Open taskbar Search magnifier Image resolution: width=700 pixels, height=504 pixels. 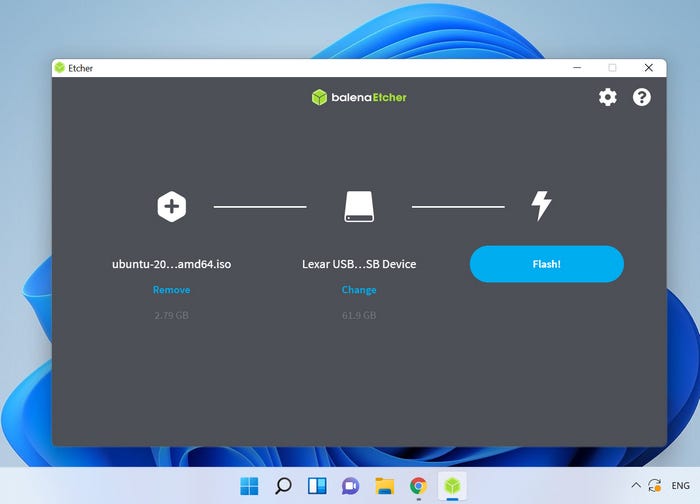[x=283, y=486]
